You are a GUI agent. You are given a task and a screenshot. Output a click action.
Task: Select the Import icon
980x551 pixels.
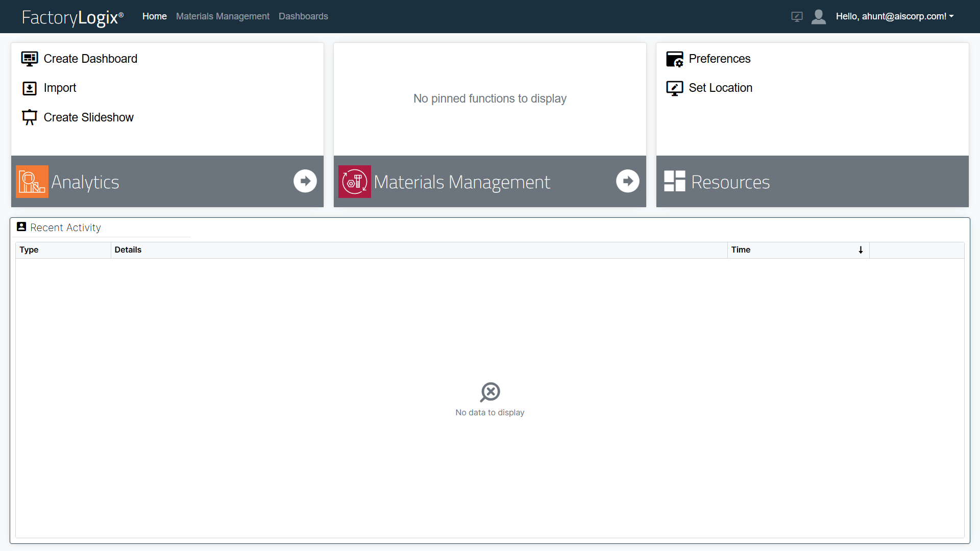[29, 88]
